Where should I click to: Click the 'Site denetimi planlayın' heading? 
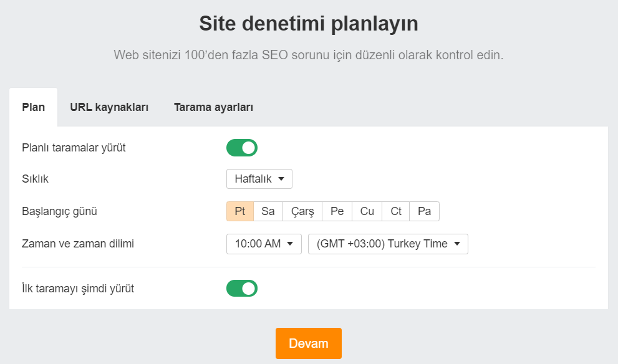[309, 24]
